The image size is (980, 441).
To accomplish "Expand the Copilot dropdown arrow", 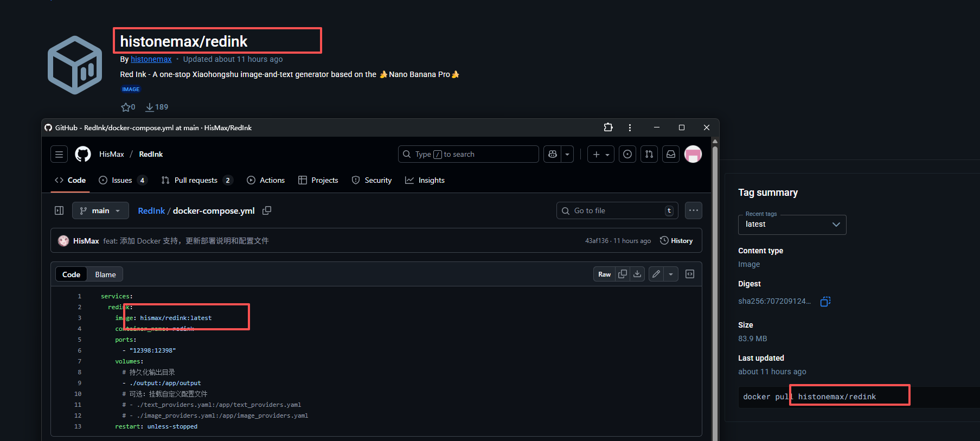I will (x=567, y=155).
